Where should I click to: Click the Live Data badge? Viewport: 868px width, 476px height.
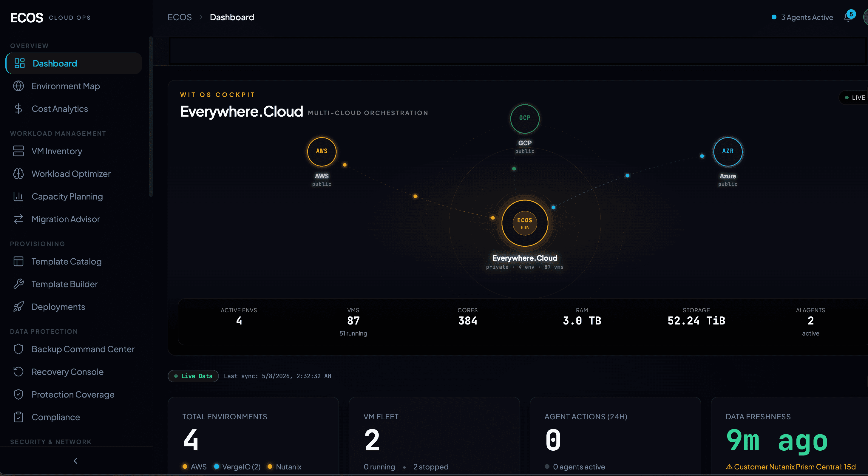[x=193, y=376]
